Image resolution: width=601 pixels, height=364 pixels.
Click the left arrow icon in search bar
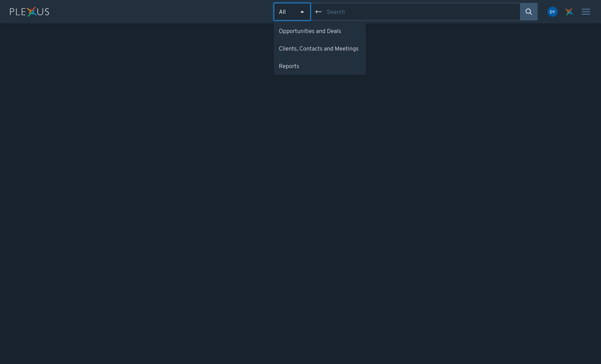coord(318,12)
